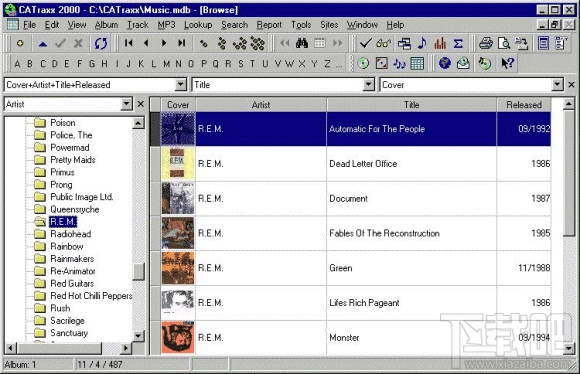Click the Document album title
The image size is (580, 374).
pyautogui.click(x=348, y=199)
